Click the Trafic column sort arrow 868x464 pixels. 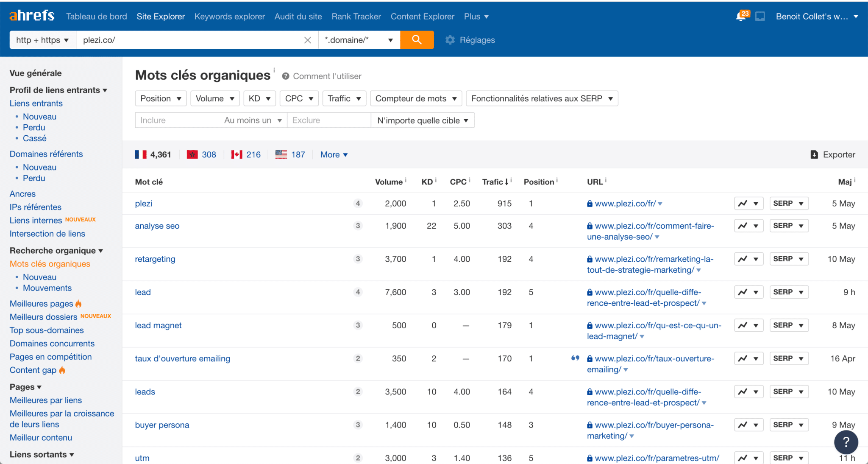coord(506,182)
